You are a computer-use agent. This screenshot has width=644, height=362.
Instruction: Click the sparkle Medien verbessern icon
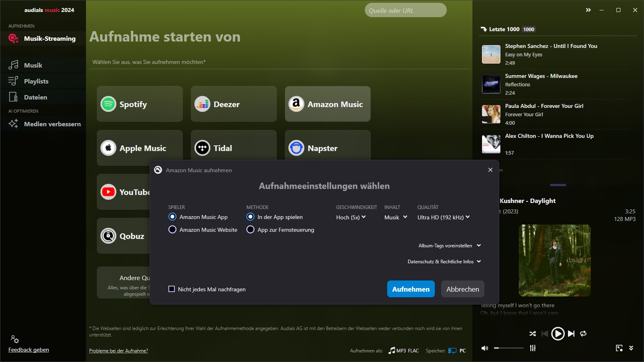[13, 124]
